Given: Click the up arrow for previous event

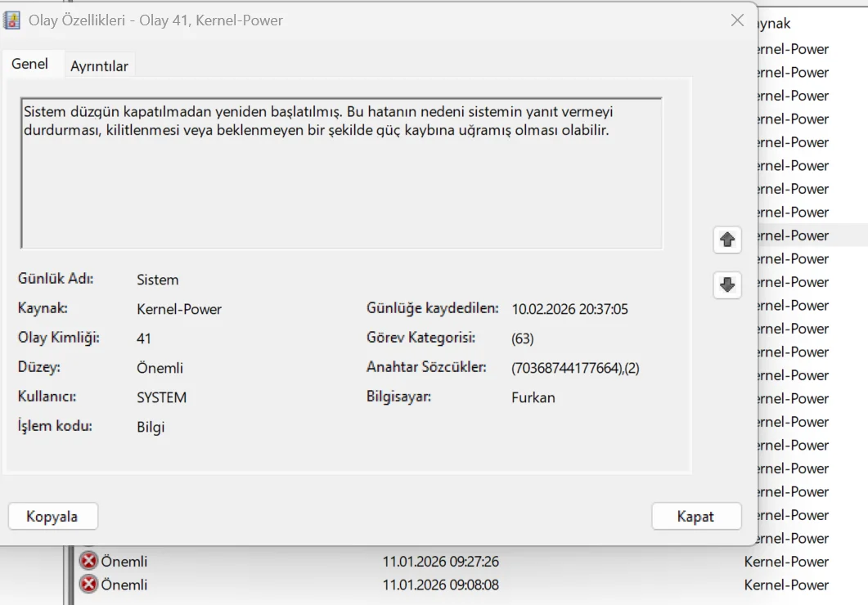Looking at the screenshot, I should pos(726,240).
